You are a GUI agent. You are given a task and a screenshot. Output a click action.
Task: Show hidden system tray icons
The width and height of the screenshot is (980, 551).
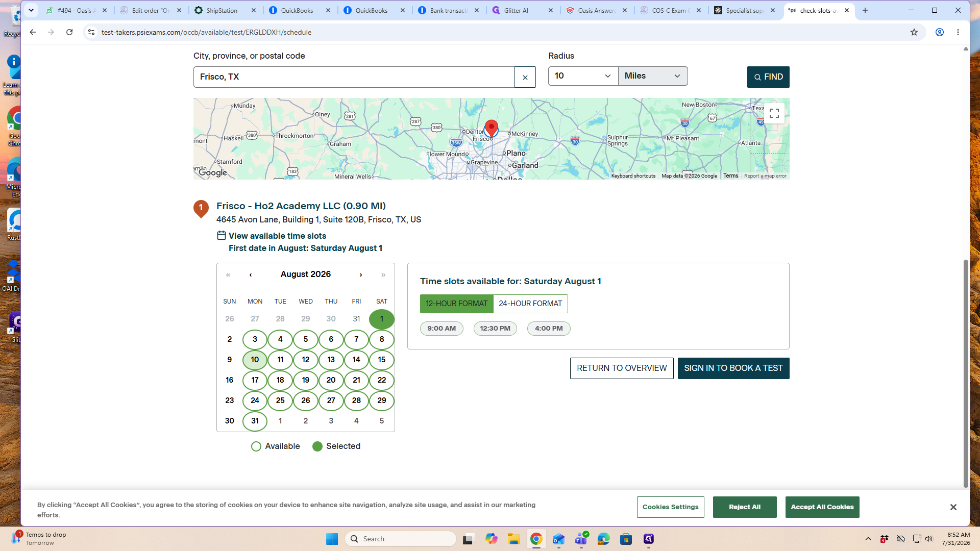[x=868, y=539]
